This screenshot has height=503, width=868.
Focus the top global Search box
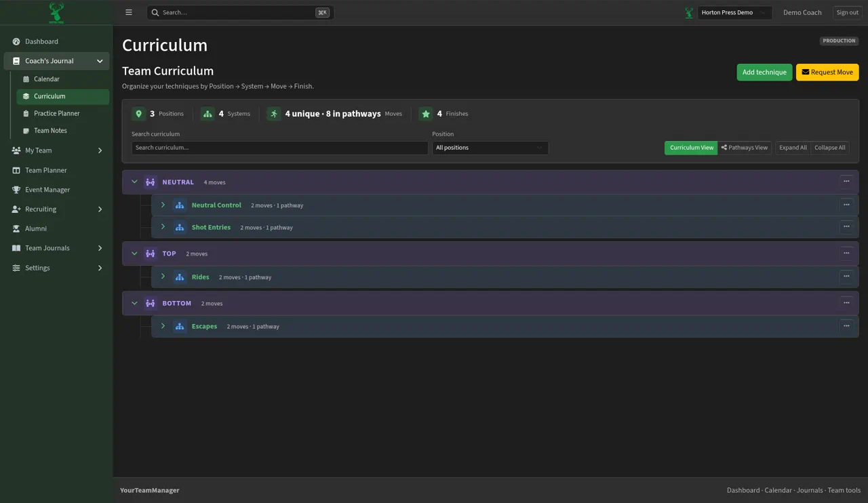pyautogui.click(x=240, y=12)
